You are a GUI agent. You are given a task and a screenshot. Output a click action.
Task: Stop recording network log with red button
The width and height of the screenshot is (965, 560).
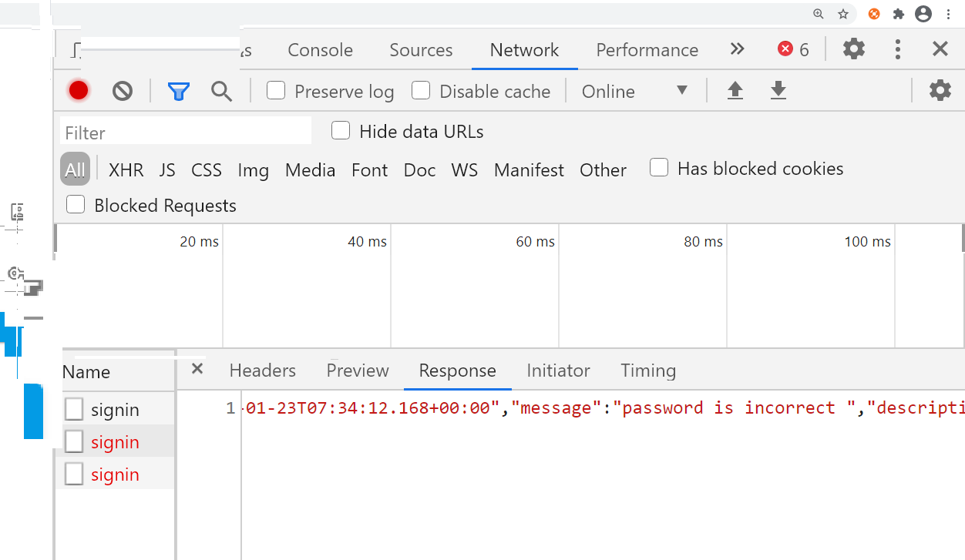tap(79, 91)
